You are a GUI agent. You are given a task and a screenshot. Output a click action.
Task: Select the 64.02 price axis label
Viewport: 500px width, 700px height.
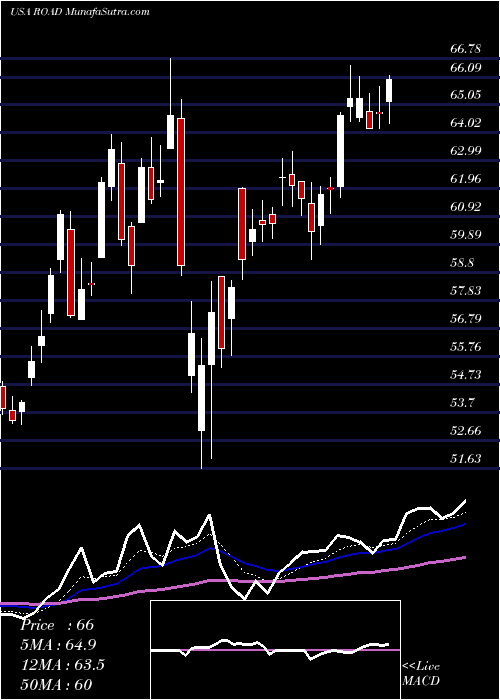(466, 123)
